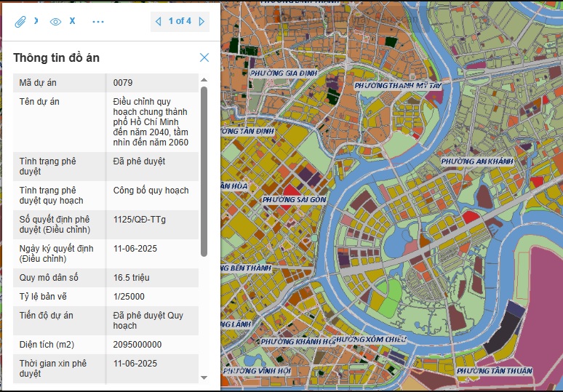Click the decision number '1125/QĐ-TTg'
Screen dimensions: 563x392
click(140, 220)
